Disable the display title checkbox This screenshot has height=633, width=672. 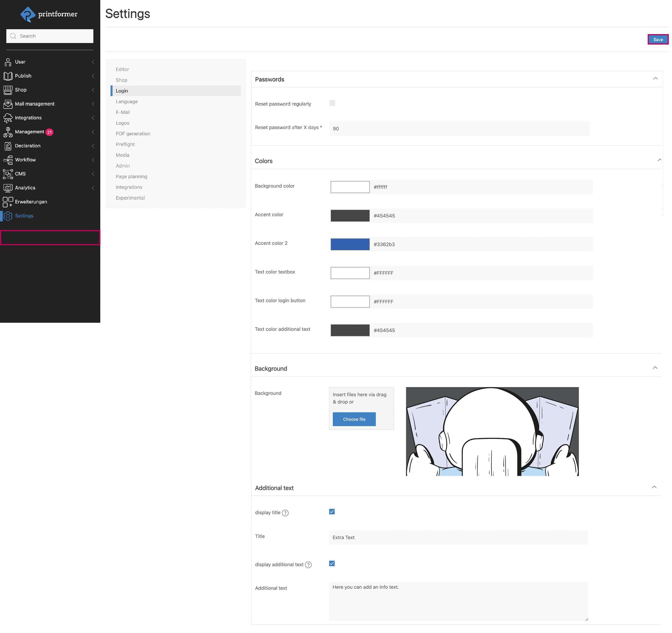pyautogui.click(x=332, y=511)
